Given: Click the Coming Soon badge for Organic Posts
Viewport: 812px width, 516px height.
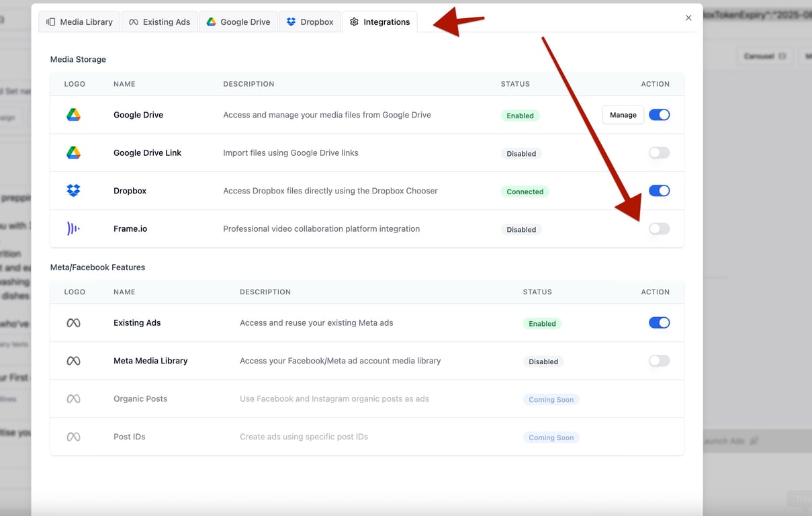Looking at the screenshot, I should (551, 400).
